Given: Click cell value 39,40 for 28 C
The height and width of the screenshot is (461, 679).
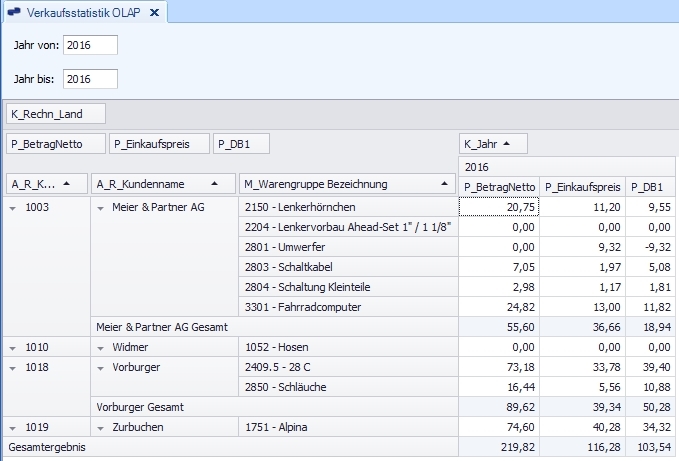Looking at the screenshot, I should click(x=650, y=367).
